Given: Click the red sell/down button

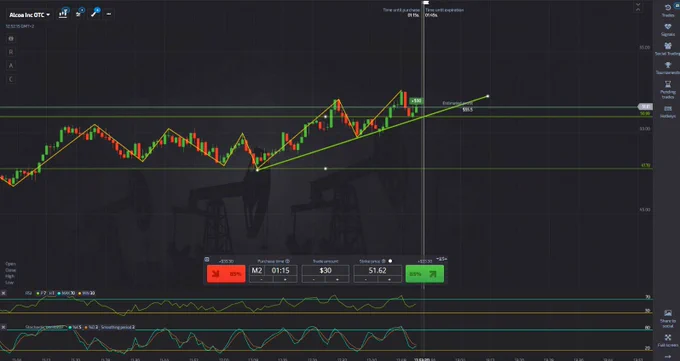Looking at the screenshot, I should point(226,274).
